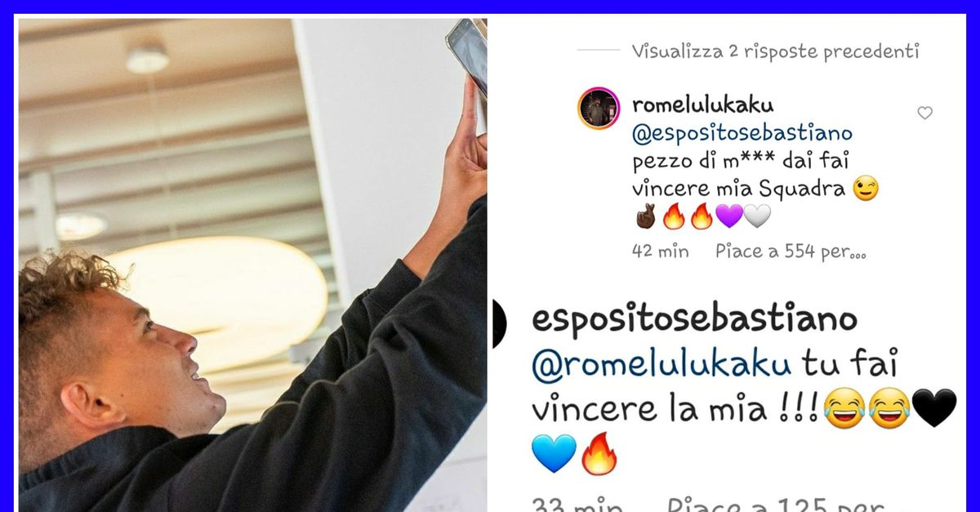
Task: Click the winking face emoji
Action: (x=866, y=189)
